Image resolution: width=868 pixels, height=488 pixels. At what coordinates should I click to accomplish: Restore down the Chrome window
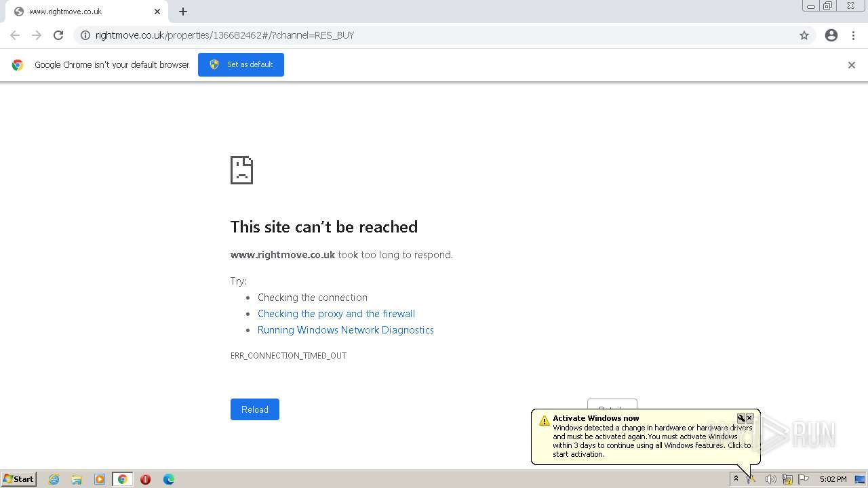click(828, 6)
